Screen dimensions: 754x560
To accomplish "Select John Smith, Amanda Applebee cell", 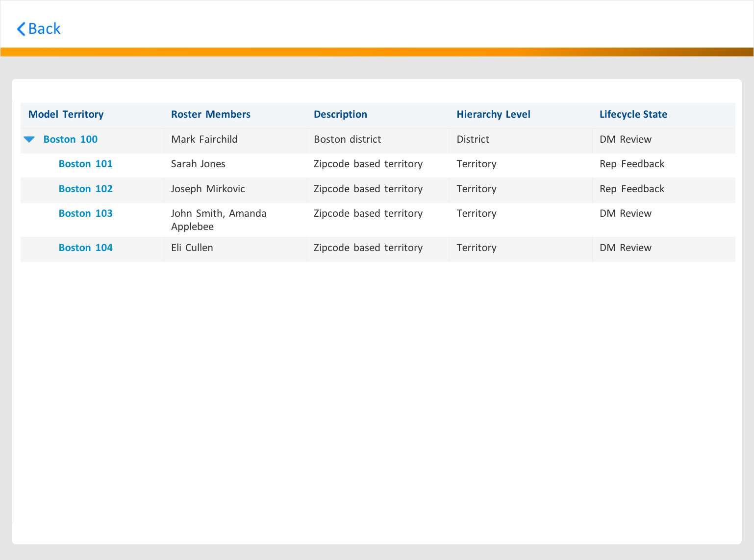I will tap(218, 220).
